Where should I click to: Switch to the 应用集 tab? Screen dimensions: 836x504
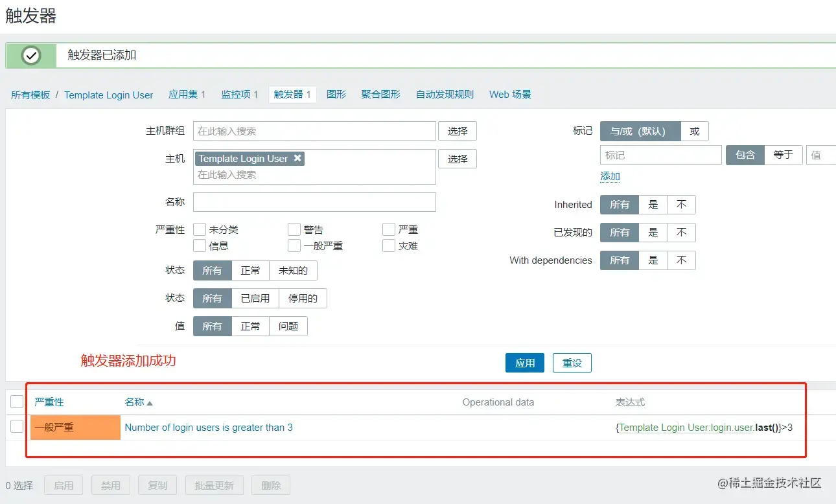coord(187,94)
